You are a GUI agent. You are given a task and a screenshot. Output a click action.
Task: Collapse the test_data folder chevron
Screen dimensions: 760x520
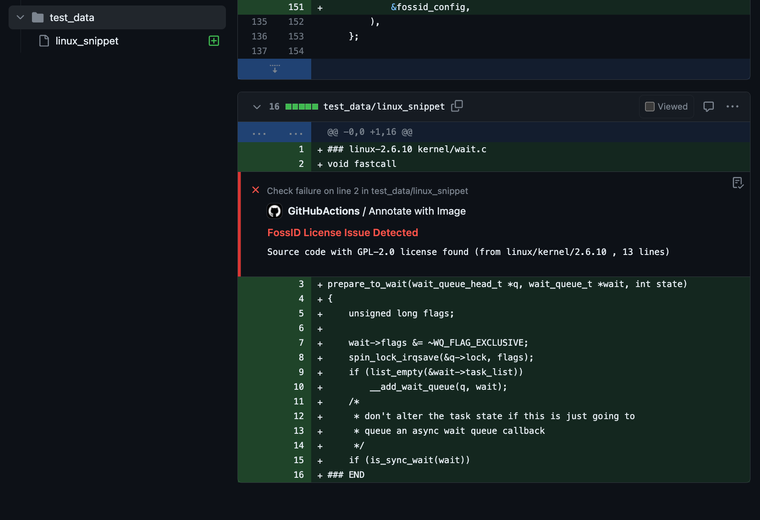[20, 17]
